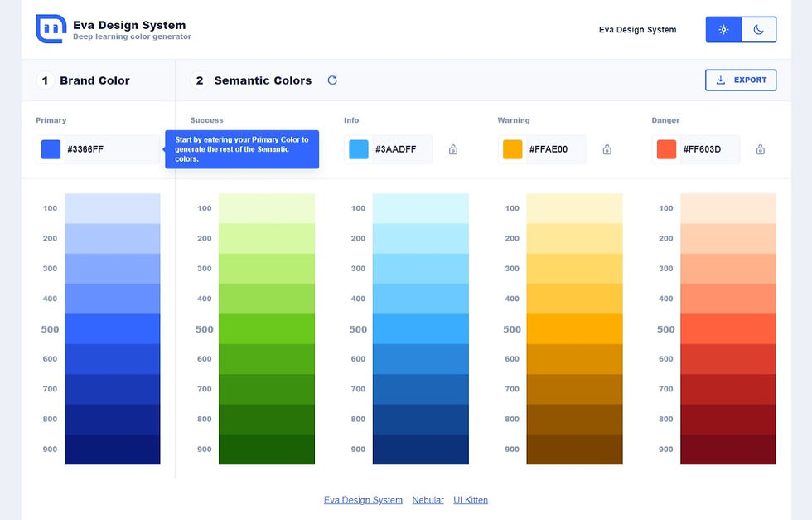812x520 pixels.
Task: Select the Danger 100 shade
Action: tap(728, 208)
